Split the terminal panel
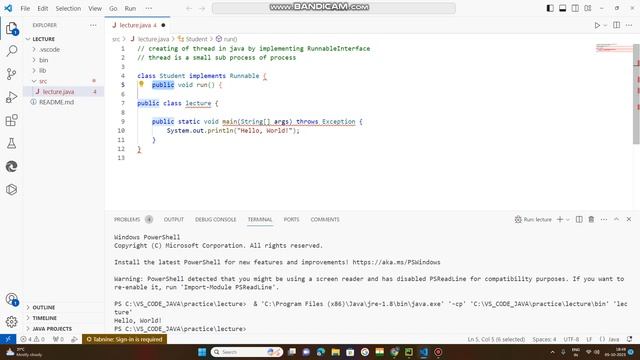 [579, 219]
